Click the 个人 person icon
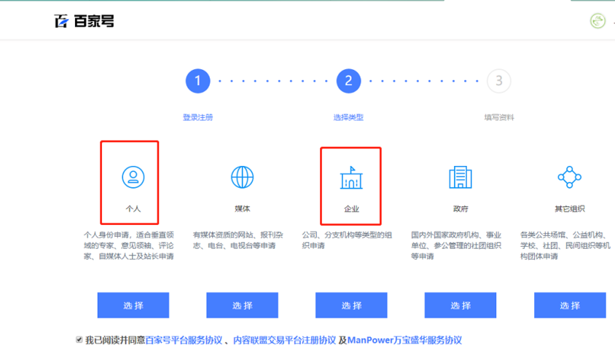The image size is (615, 364). 133,177
